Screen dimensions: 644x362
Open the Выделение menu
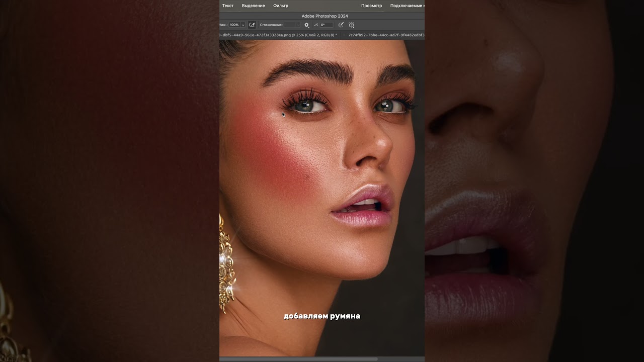click(253, 6)
